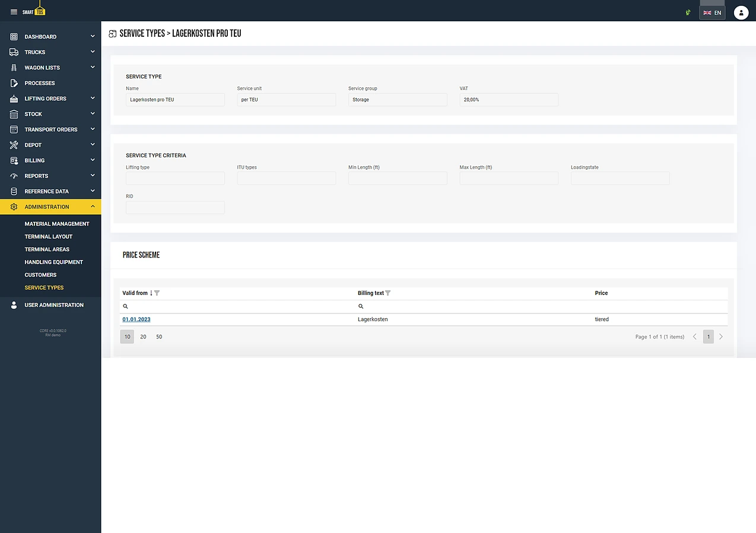Toggle the Valid from sort arrow

tap(151, 293)
